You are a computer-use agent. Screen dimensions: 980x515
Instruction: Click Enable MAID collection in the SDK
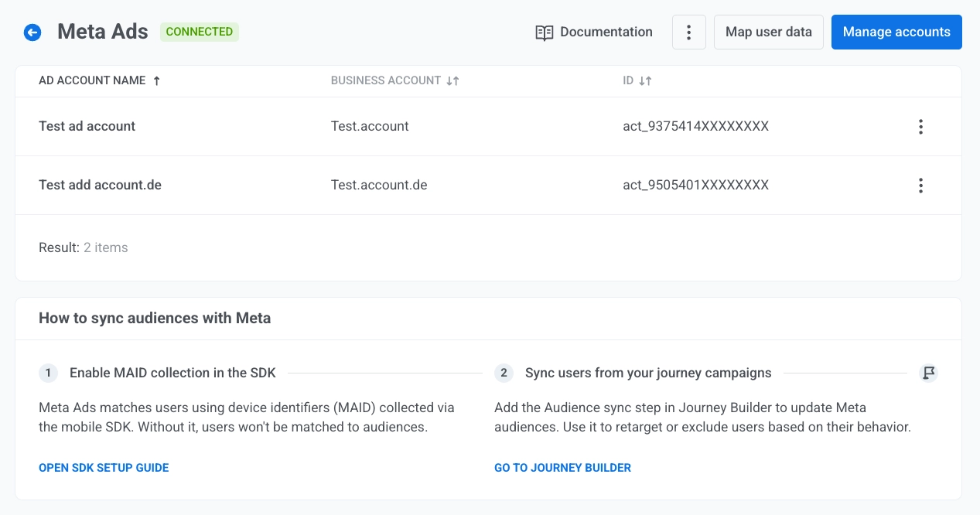(x=172, y=373)
